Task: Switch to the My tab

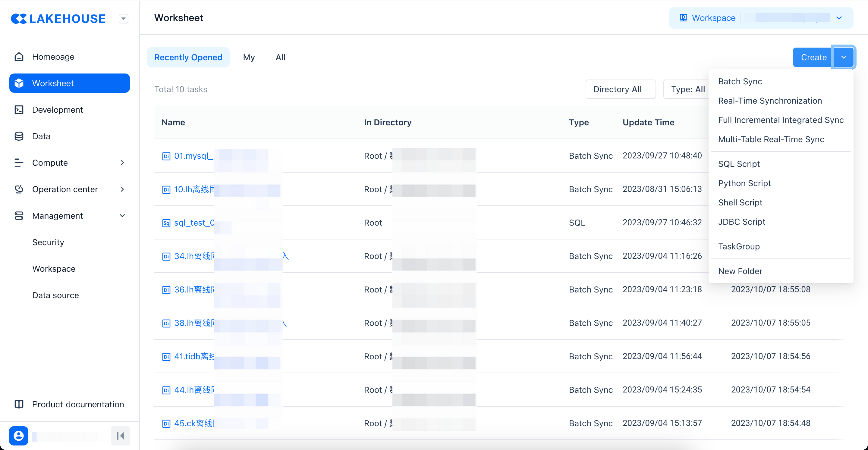Action: (249, 57)
